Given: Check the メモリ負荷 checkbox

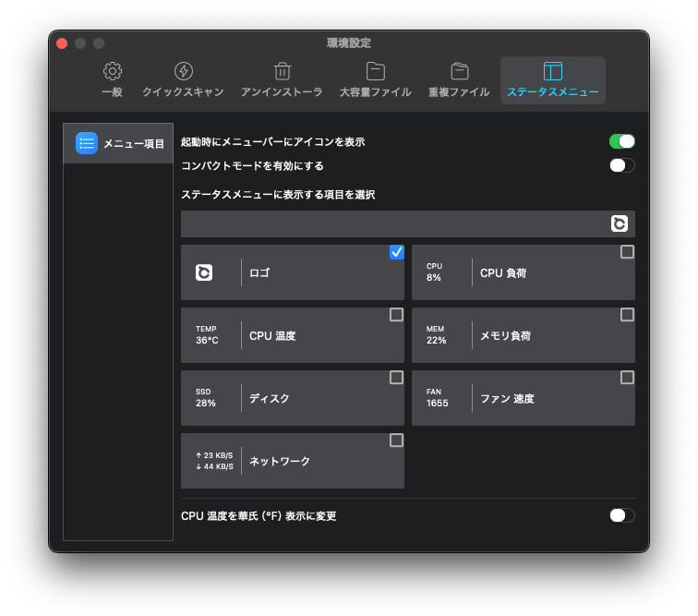Looking at the screenshot, I should [627, 315].
